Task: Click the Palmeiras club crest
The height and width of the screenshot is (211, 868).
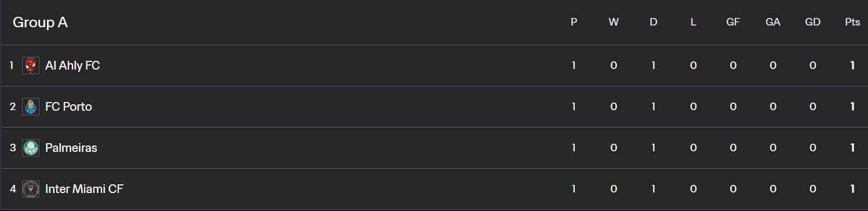Action: [x=31, y=148]
